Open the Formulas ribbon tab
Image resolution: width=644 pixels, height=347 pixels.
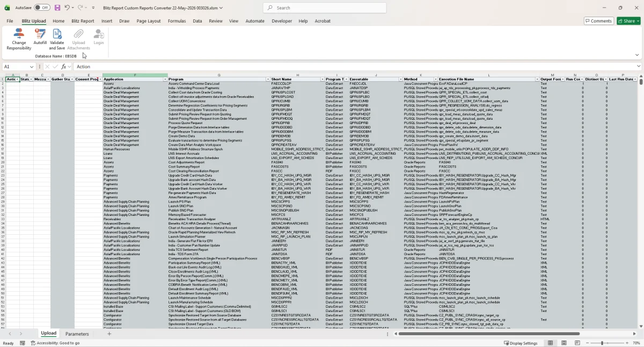coord(177,21)
